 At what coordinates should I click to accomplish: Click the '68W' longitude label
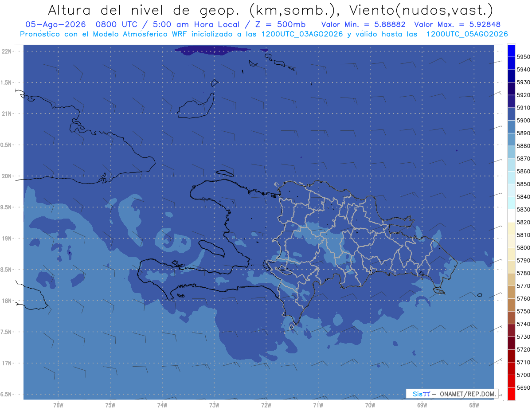(473, 405)
